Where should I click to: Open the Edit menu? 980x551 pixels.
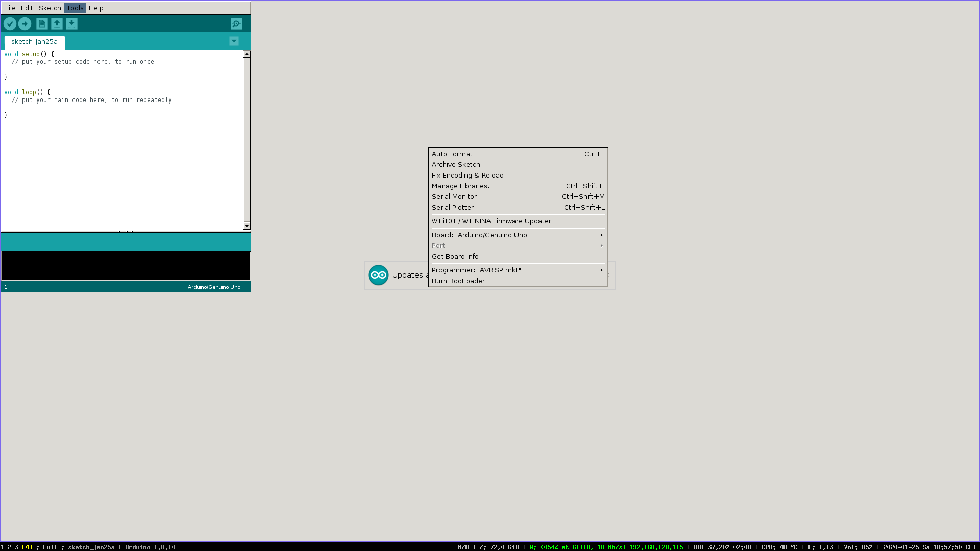coord(27,8)
